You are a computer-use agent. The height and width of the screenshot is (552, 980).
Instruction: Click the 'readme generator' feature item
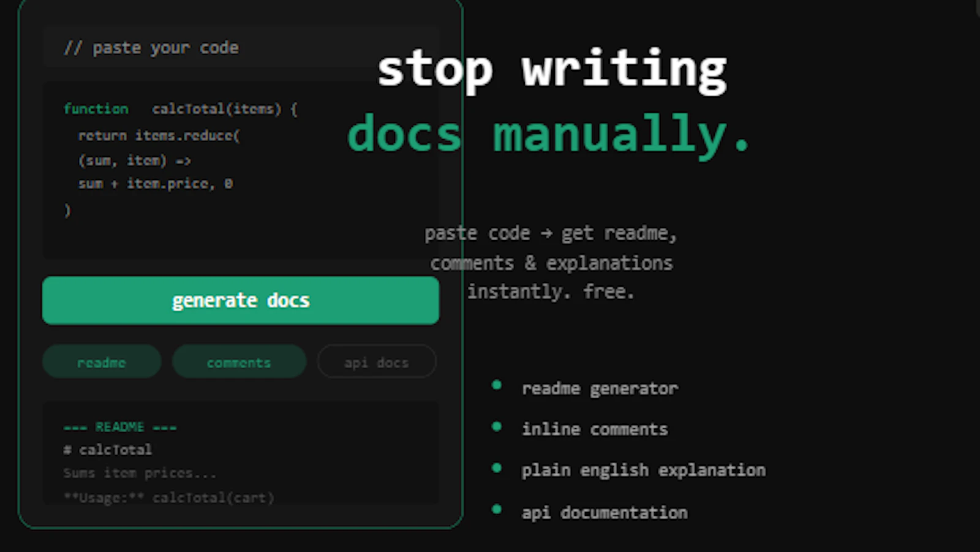(x=600, y=388)
